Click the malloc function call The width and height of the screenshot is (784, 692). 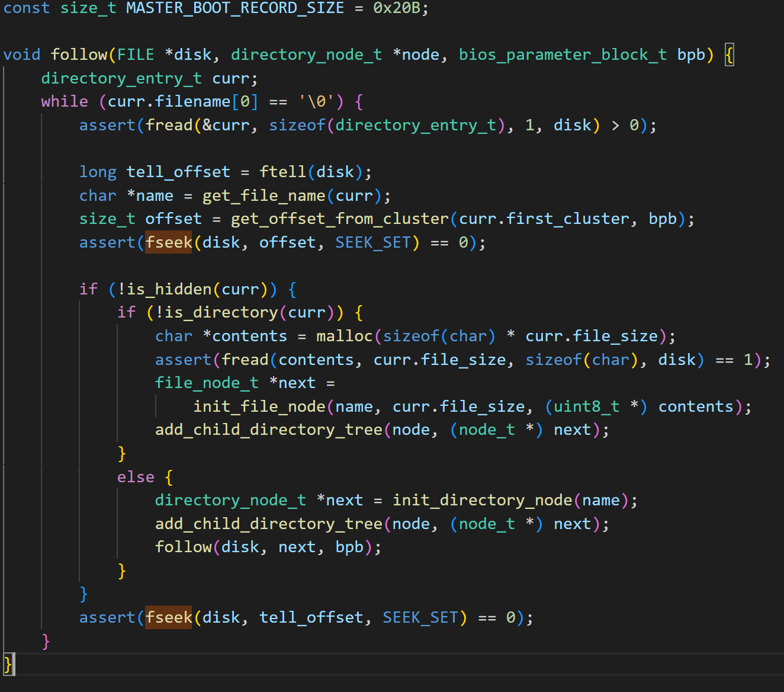click(x=344, y=337)
